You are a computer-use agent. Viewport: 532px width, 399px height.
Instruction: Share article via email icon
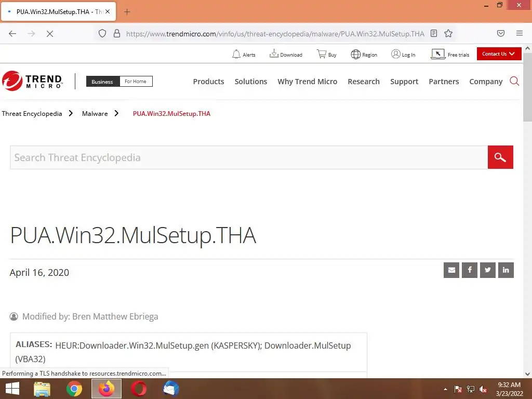tap(451, 270)
